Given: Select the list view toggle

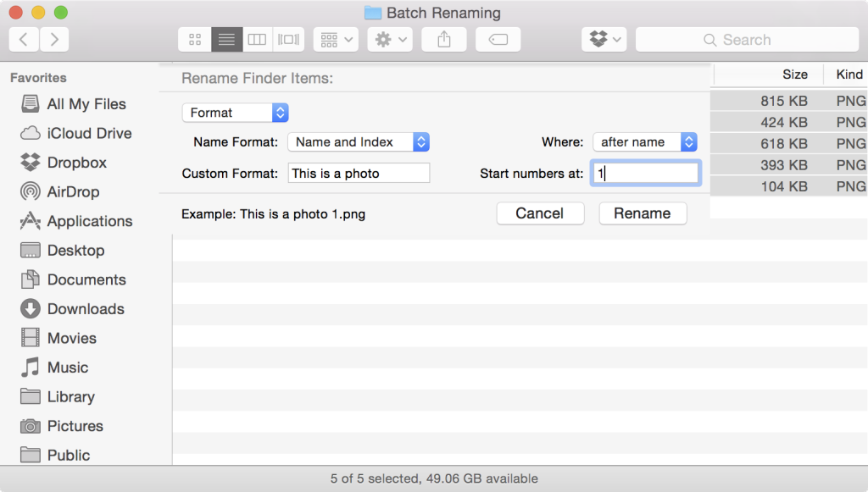Looking at the screenshot, I should click(x=226, y=39).
